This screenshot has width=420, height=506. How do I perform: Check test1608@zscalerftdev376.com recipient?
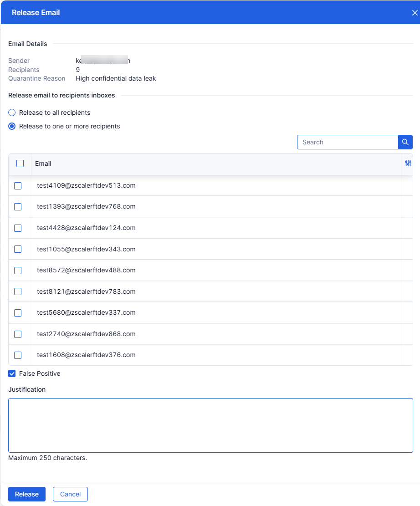[x=18, y=355]
